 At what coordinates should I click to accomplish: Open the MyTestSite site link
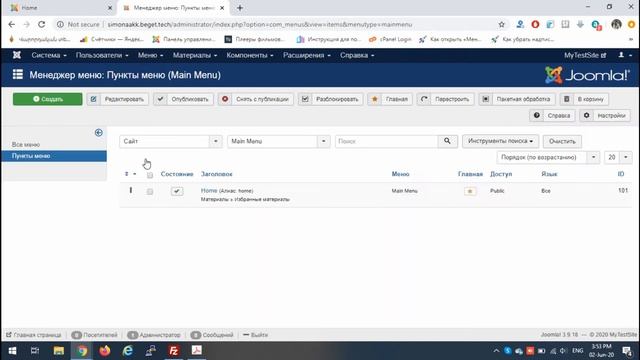pos(585,55)
